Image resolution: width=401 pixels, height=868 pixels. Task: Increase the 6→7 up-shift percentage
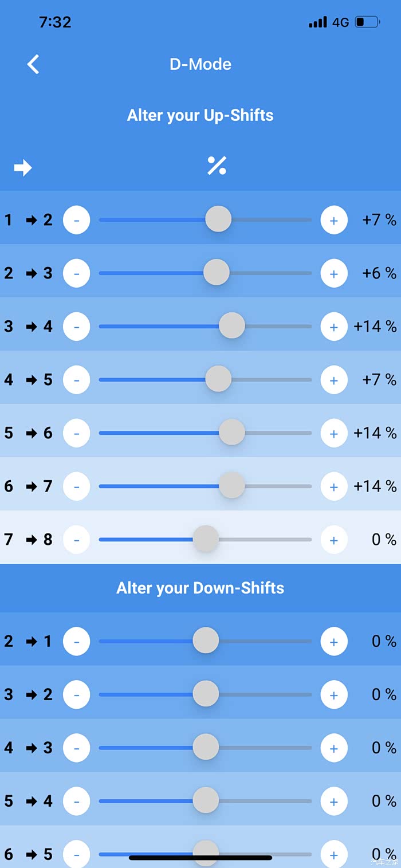pos(334,486)
